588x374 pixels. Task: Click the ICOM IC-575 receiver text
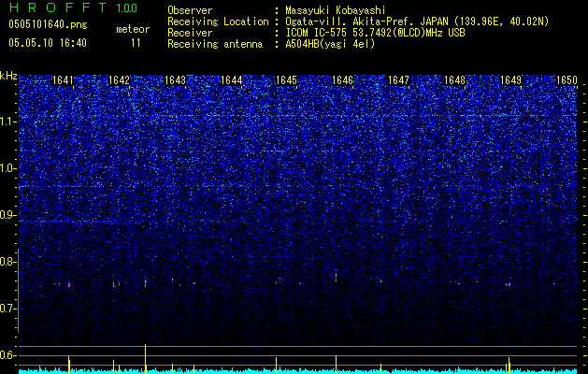375,33
